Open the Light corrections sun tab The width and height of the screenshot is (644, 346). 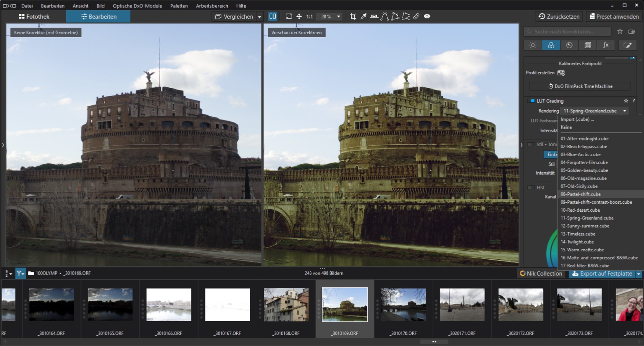[533, 45]
